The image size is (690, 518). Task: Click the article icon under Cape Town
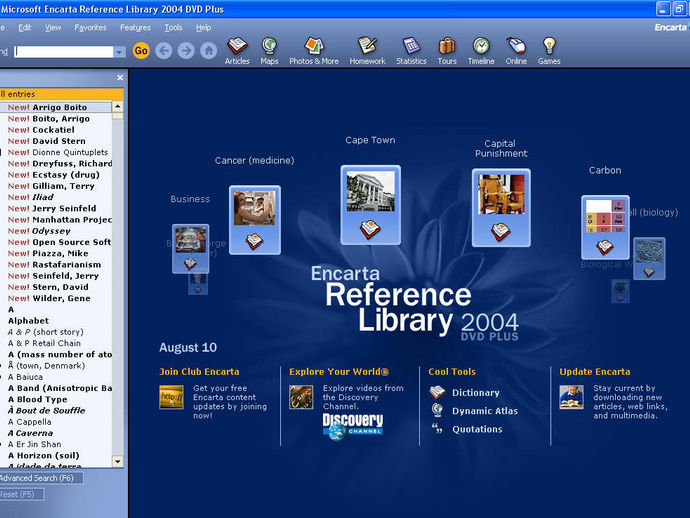tap(370, 229)
